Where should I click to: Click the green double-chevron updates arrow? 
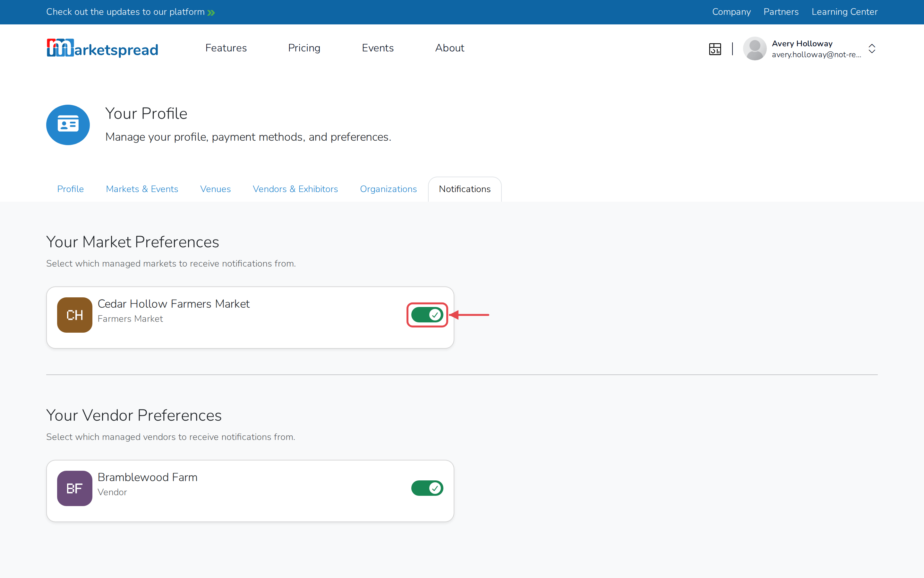click(x=211, y=13)
